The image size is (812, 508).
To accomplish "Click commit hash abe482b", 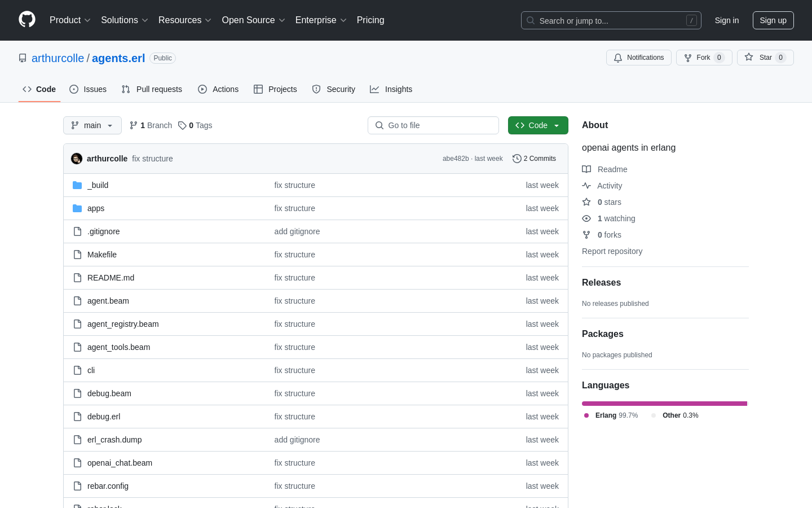I will point(456,159).
